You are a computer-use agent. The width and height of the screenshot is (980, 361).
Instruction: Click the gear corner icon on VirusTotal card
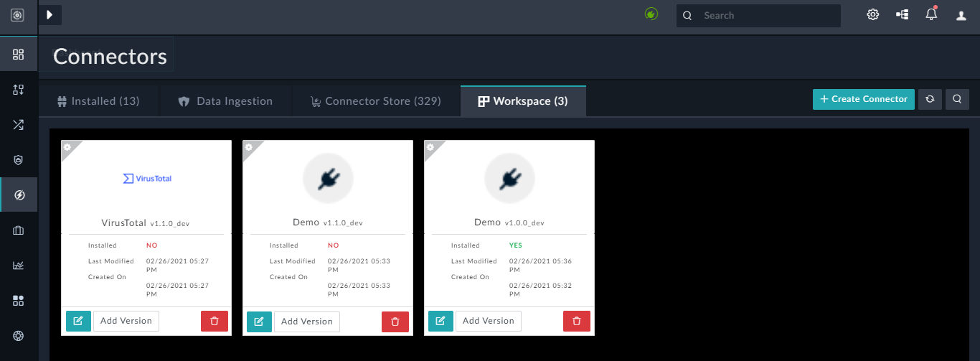67,146
